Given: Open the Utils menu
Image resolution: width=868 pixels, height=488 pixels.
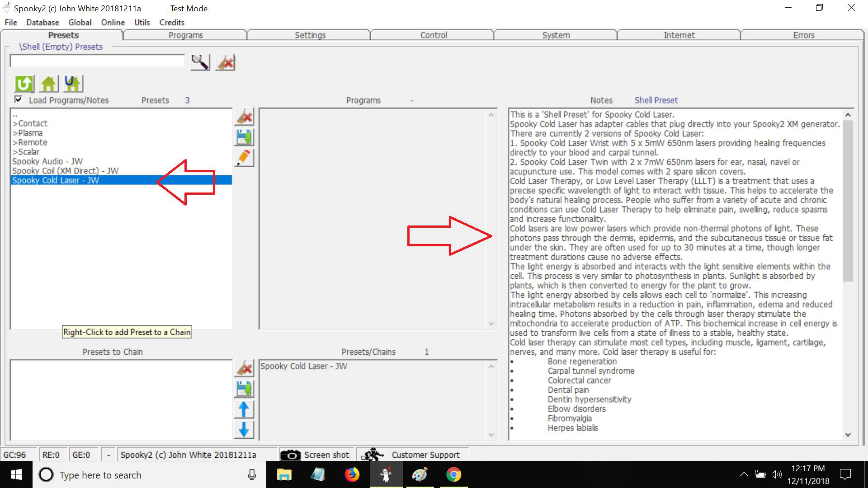Looking at the screenshot, I should (142, 22).
